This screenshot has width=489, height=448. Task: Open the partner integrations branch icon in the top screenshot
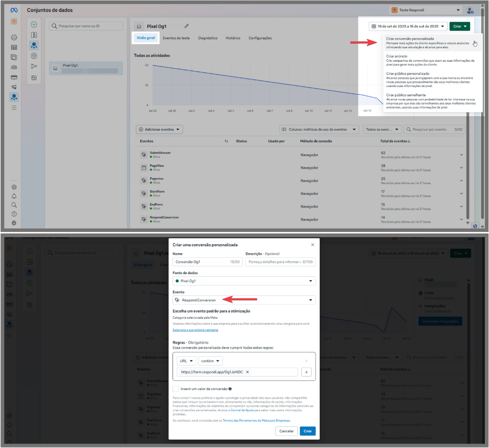click(x=34, y=67)
